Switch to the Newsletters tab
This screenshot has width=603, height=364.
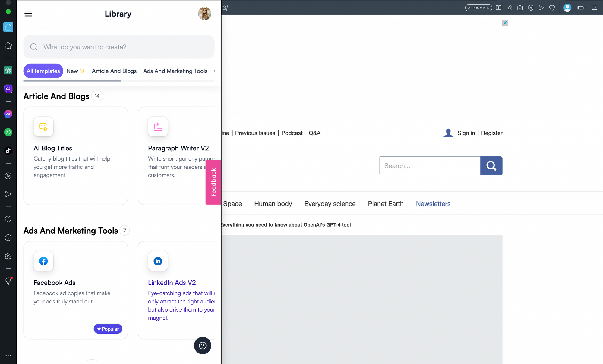tap(433, 204)
